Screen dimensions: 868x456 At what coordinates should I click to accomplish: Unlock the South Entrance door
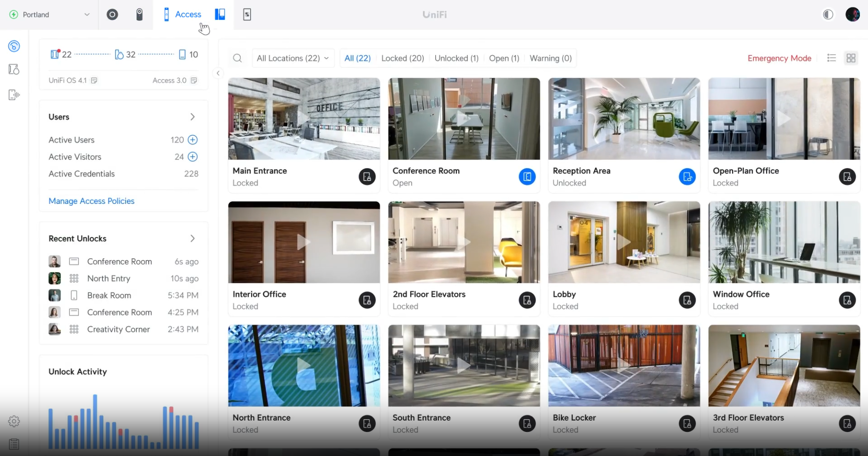527,424
